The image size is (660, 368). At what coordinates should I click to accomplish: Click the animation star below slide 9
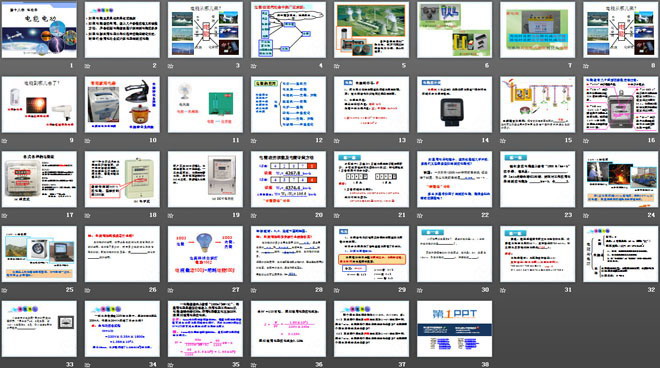pyautogui.click(x=5, y=141)
